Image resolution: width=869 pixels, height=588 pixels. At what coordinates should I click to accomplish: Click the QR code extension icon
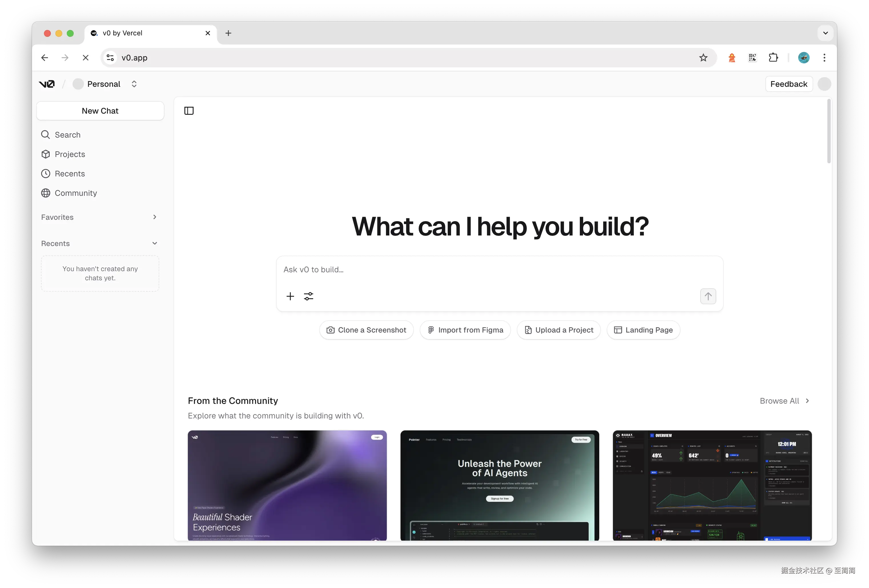pos(752,58)
